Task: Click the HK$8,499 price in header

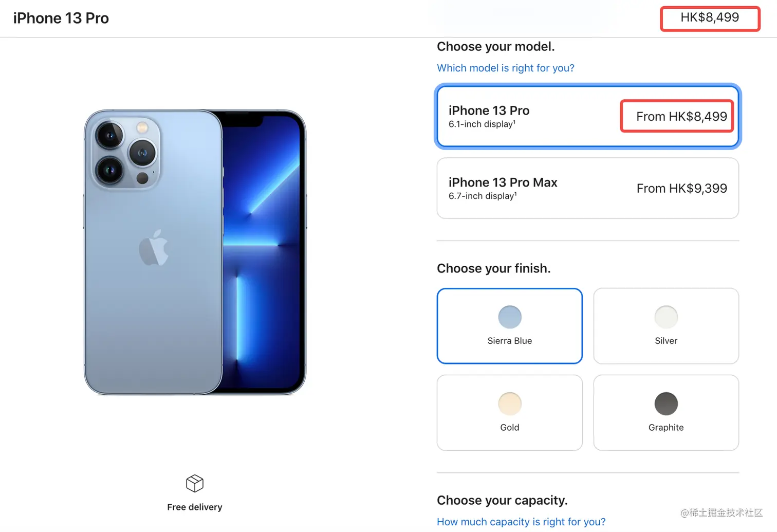Action: pyautogui.click(x=710, y=17)
